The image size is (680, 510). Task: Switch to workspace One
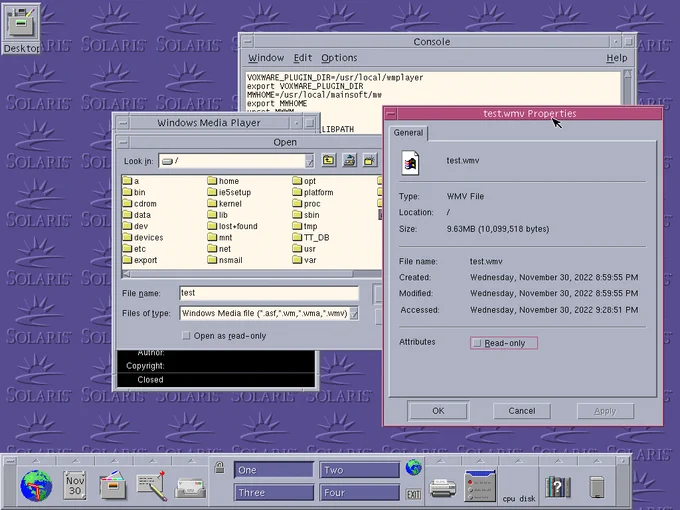point(274,470)
